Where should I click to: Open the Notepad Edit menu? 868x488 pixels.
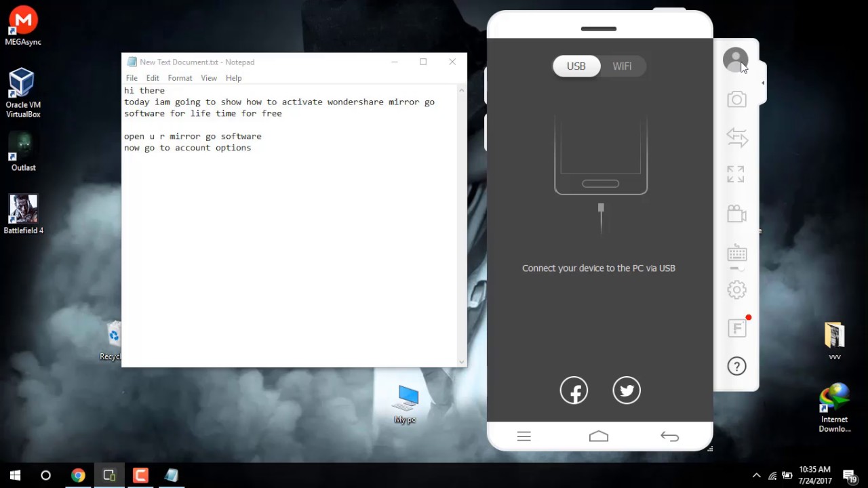153,78
